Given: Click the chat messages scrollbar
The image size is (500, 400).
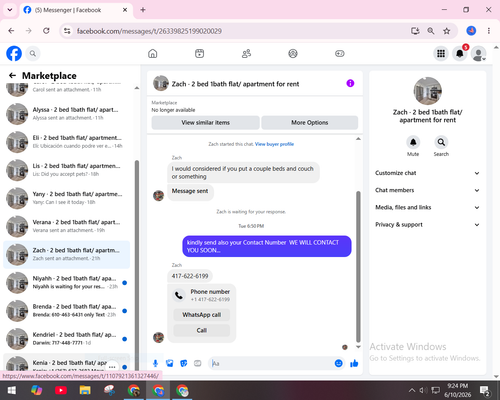Looking at the screenshot, I should (358, 267).
